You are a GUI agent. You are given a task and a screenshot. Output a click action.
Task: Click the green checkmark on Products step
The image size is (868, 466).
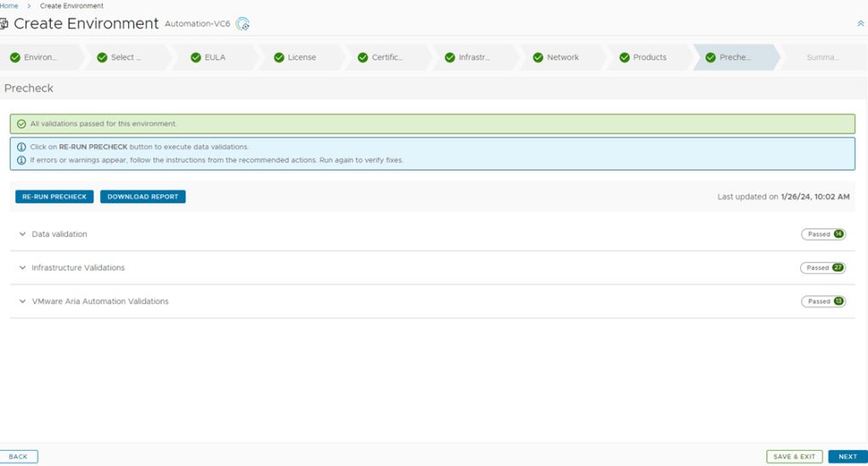tap(624, 58)
